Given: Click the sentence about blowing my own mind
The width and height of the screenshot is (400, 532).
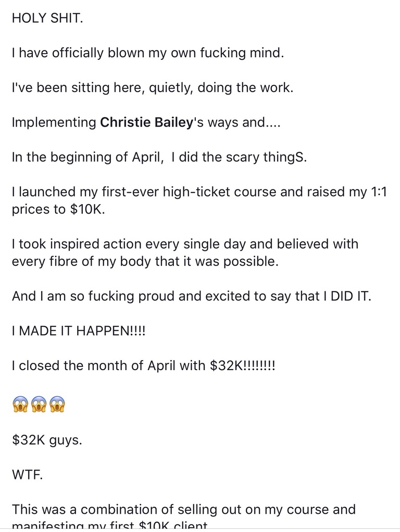Looking at the screenshot, I should (148, 53).
